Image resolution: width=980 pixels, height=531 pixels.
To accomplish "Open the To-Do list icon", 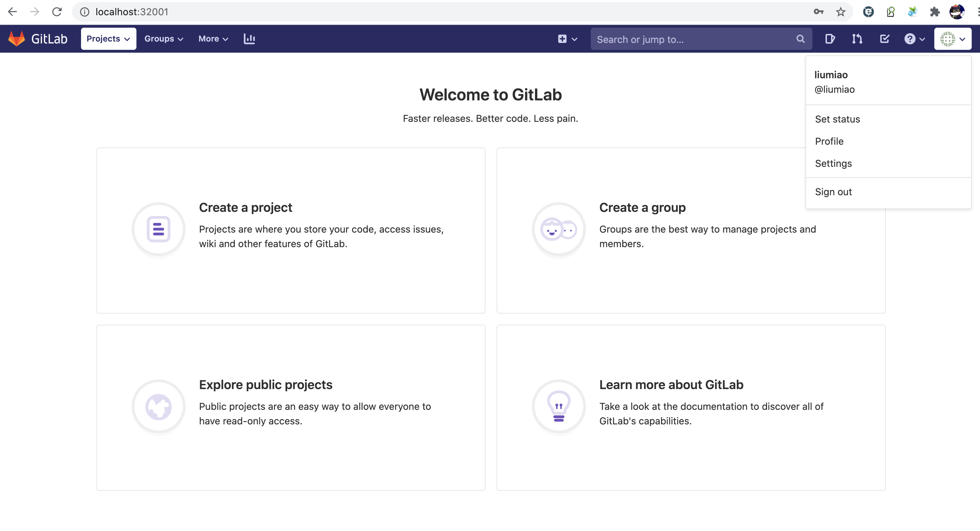I will coord(884,39).
